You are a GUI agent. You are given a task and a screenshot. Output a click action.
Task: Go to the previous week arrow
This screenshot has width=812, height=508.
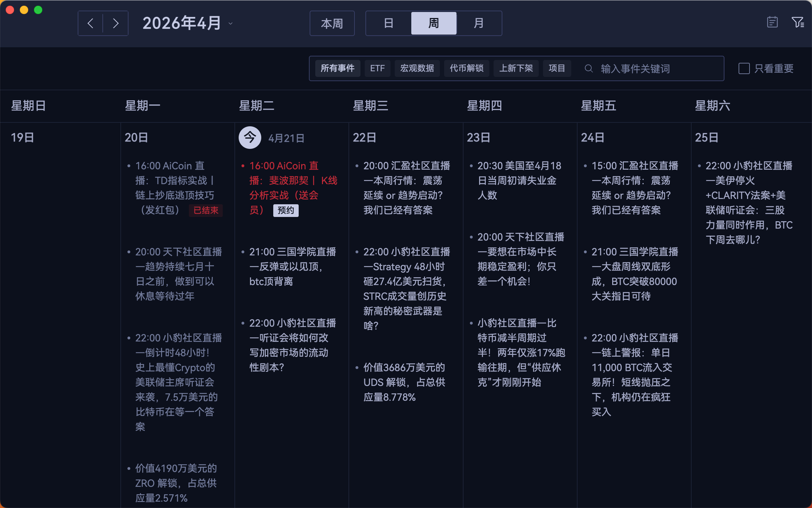(x=90, y=23)
